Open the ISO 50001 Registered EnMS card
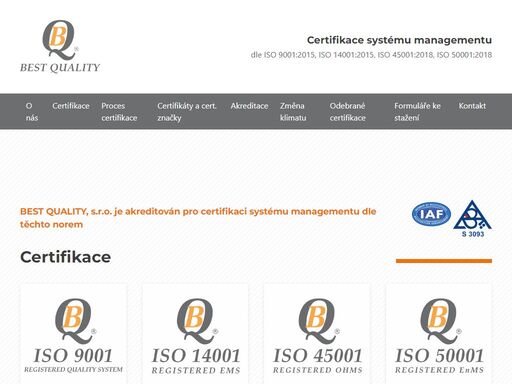The height and width of the screenshot is (384, 512). [439, 334]
